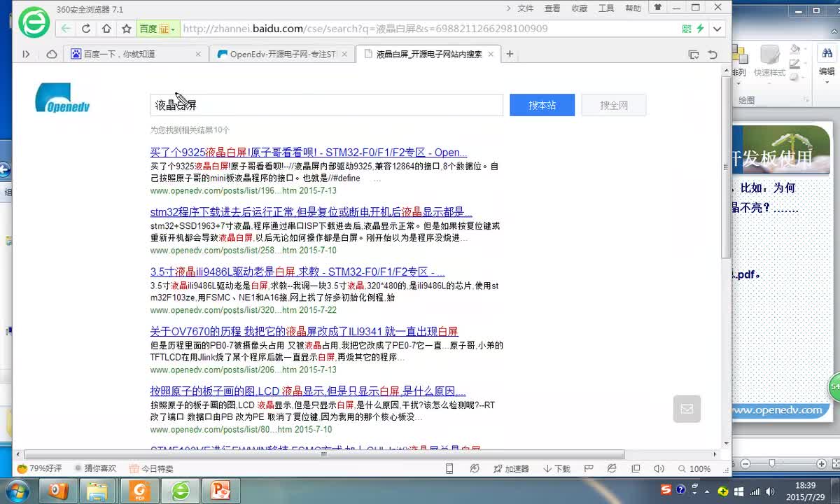
Task: Click the Openedv logo
Action: (x=63, y=98)
